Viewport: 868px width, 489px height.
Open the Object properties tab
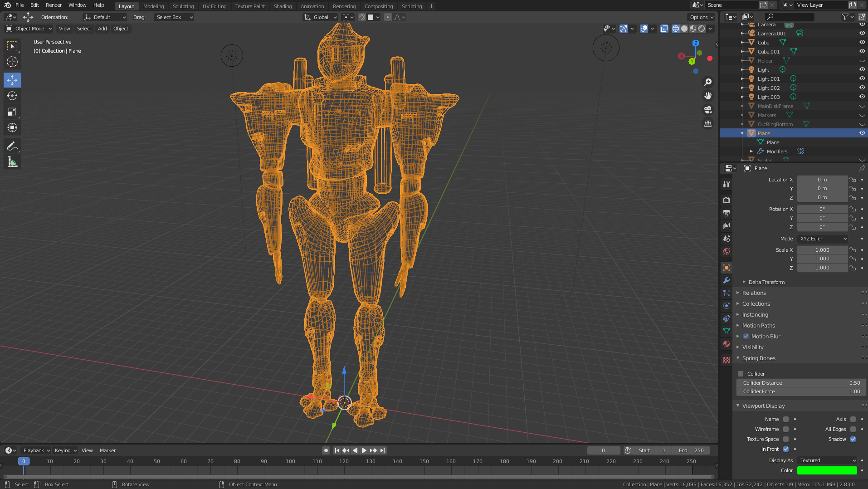727,268
